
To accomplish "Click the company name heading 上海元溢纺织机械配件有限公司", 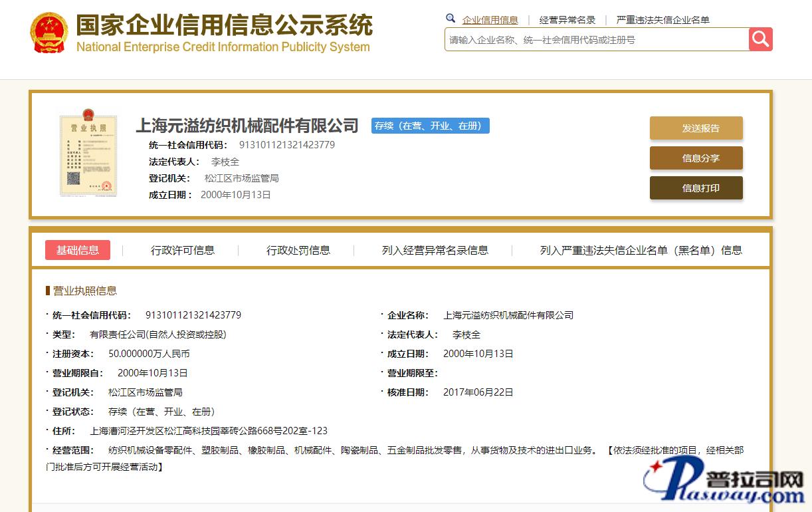I will 247,126.
